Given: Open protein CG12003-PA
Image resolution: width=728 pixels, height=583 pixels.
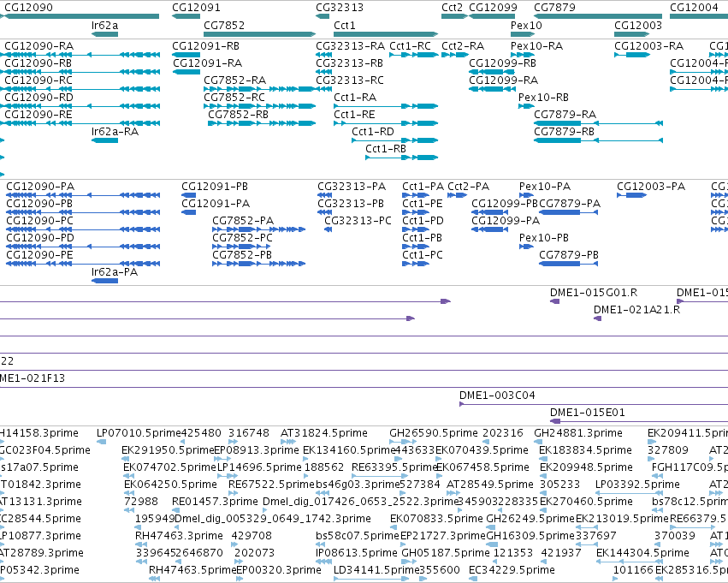Looking at the screenshot, I should [651, 187].
